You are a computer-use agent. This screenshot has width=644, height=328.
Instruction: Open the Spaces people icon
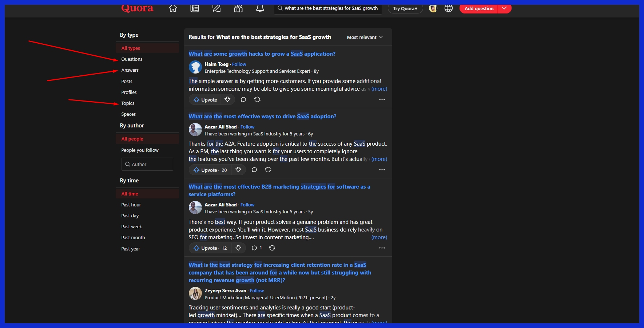point(238,8)
